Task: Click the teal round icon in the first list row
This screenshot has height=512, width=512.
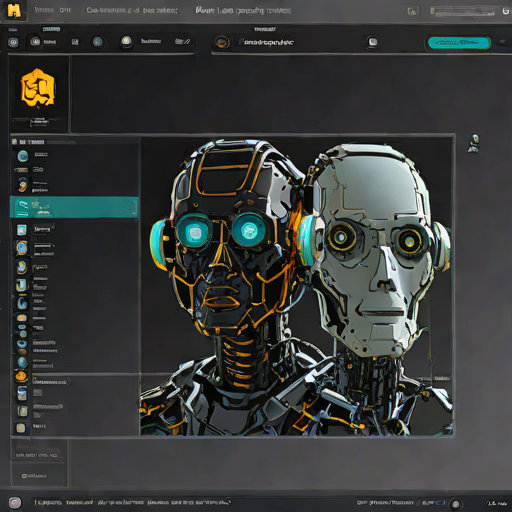Action: [x=23, y=156]
